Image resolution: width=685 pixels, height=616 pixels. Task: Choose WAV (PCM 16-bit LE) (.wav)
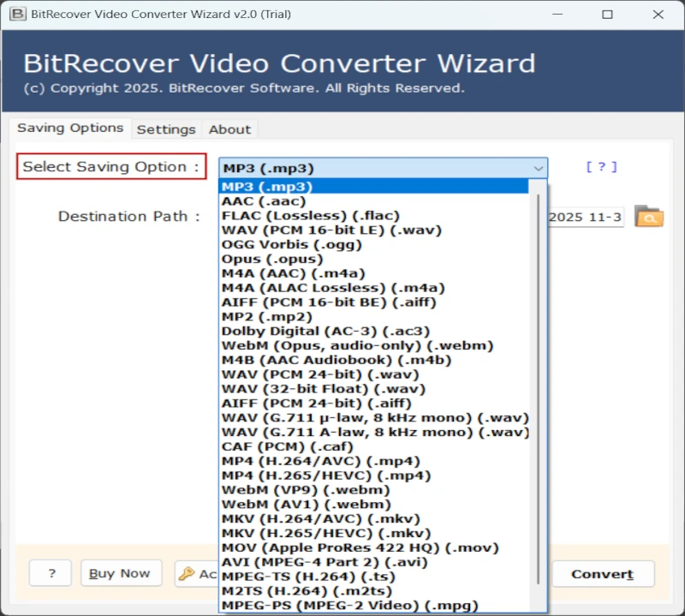(x=373, y=230)
